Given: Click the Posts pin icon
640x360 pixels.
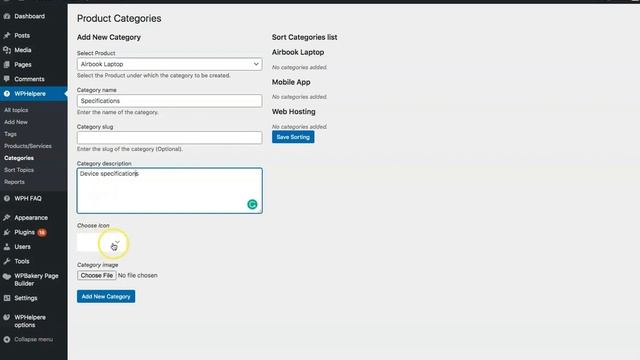Looking at the screenshot, I should click(x=7, y=36).
